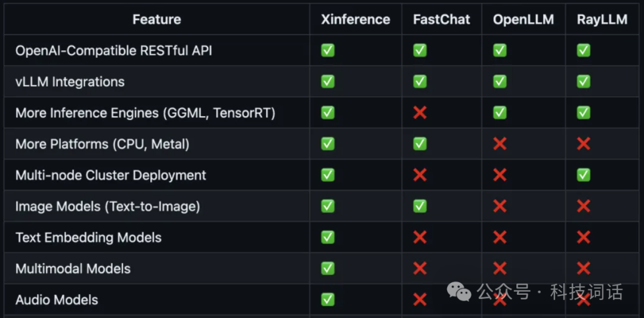Click the Feature column header
Image resolution: width=644 pixels, height=318 pixels.
[x=156, y=19]
